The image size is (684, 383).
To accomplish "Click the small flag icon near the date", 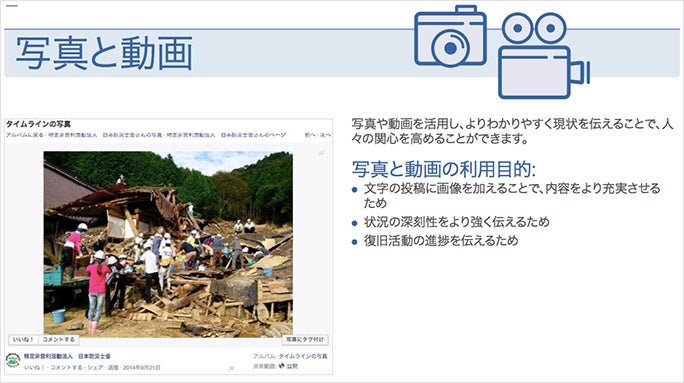I will tap(231, 369).
